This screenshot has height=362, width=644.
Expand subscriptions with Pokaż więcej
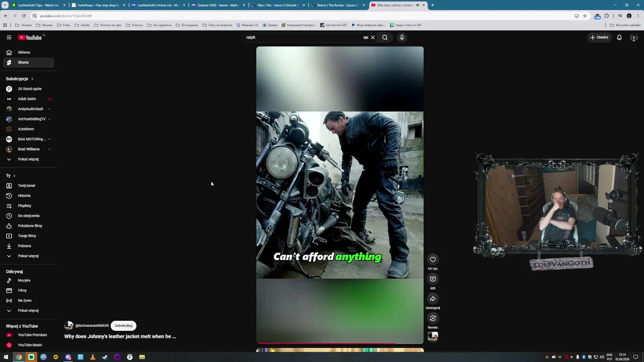pos(28,159)
